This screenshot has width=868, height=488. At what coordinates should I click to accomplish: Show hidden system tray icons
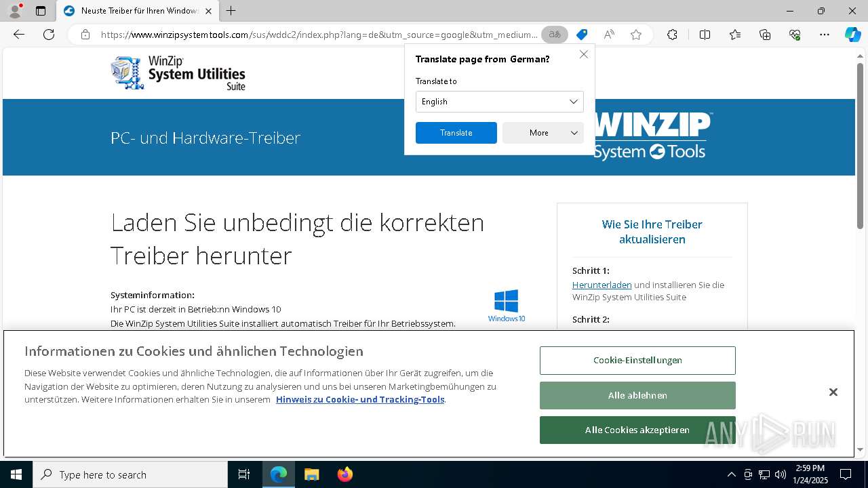[x=731, y=474]
